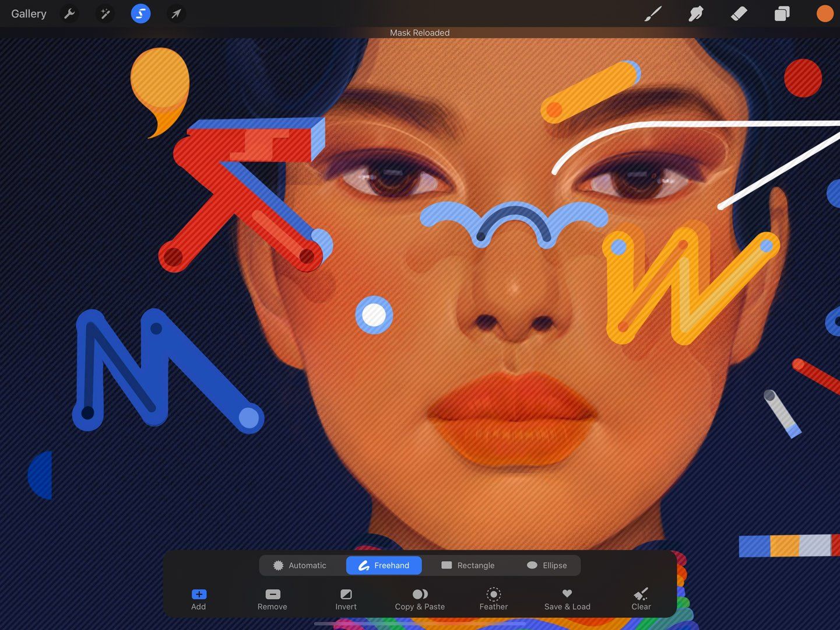Expand the Feather adjustment control
The height and width of the screenshot is (630, 840).
click(x=493, y=599)
